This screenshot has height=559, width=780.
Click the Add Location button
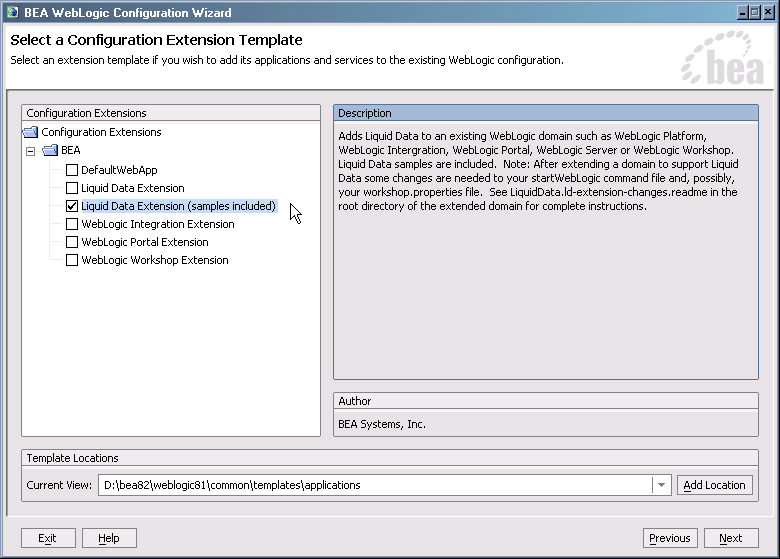(x=714, y=485)
